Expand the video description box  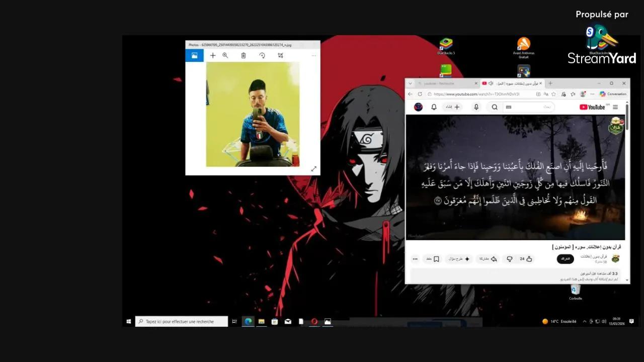click(x=516, y=276)
